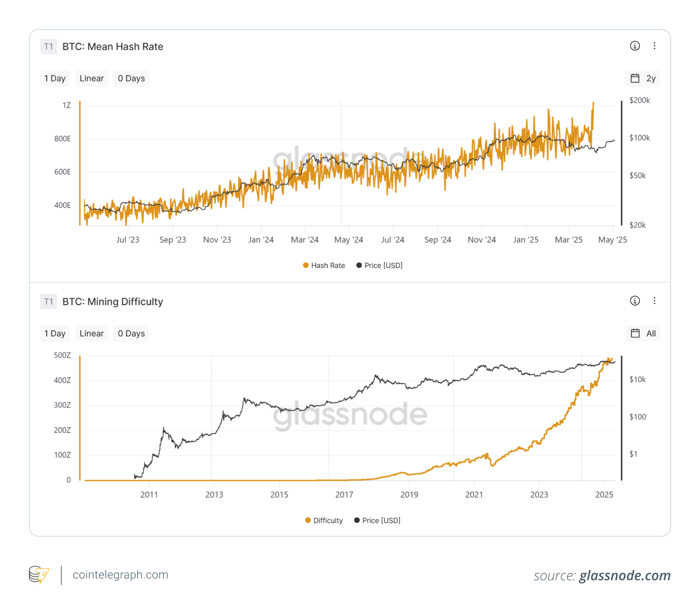The image size is (700, 614).
Task: Click the Cointelegraph logo icon
Action: (39, 575)
